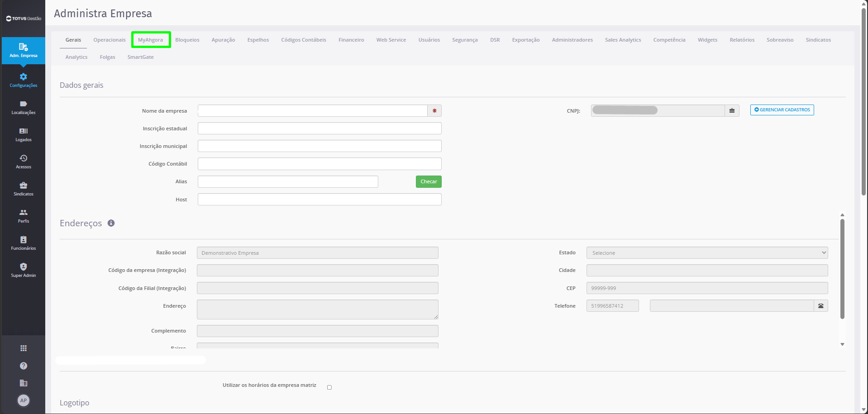The height and width of the screenshot is (414, 868).
Task: Click the company building icon in sidebar
Action: [x=24, y=383]
